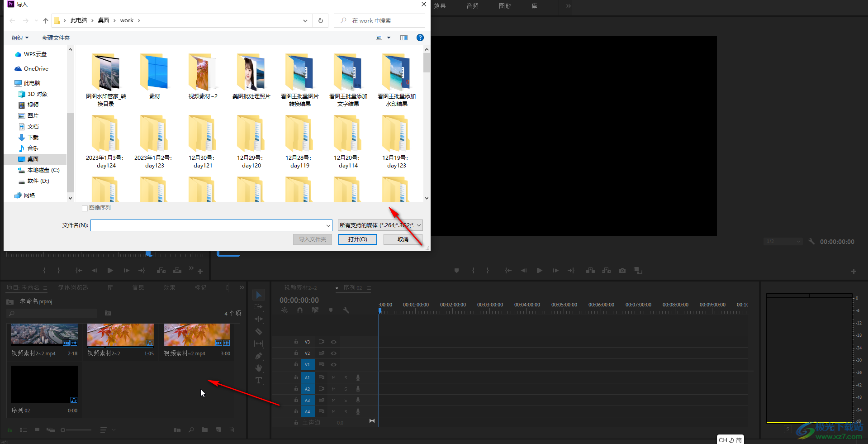Click Automate to Sequence icon
Screen dimensions: 868x444
(x=177, y=430)
